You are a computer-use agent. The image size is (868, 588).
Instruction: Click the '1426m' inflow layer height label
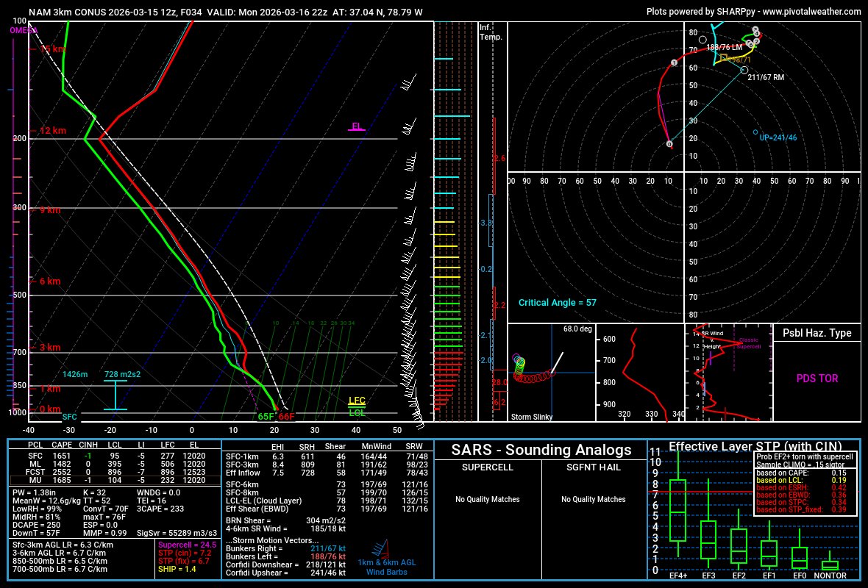[x=75, y=375]
